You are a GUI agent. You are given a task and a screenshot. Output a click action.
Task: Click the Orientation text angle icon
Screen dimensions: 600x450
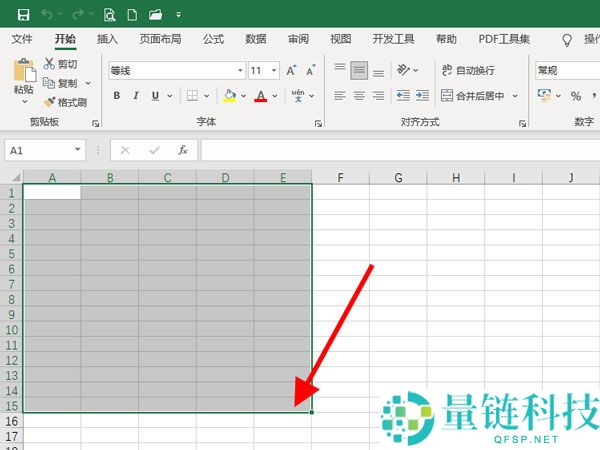coord(404,70)
